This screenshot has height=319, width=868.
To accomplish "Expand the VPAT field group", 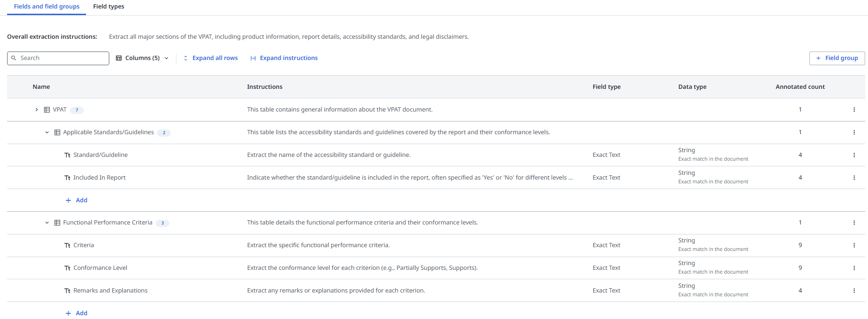I will click(x=36, y=110).
